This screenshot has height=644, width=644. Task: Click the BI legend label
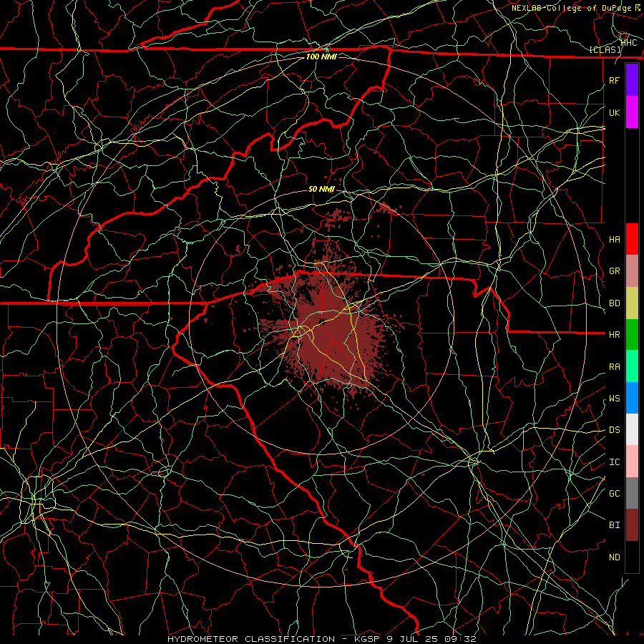click(x=615, y=525)
